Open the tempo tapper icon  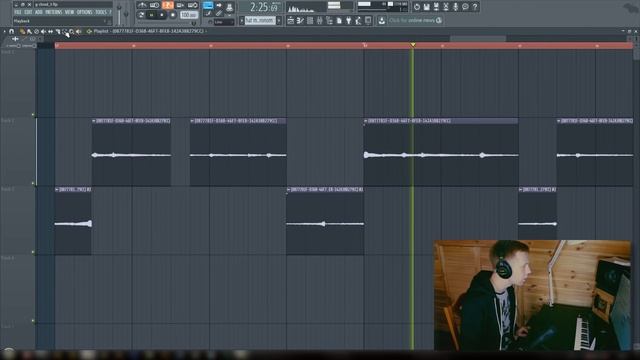(358, 20)
